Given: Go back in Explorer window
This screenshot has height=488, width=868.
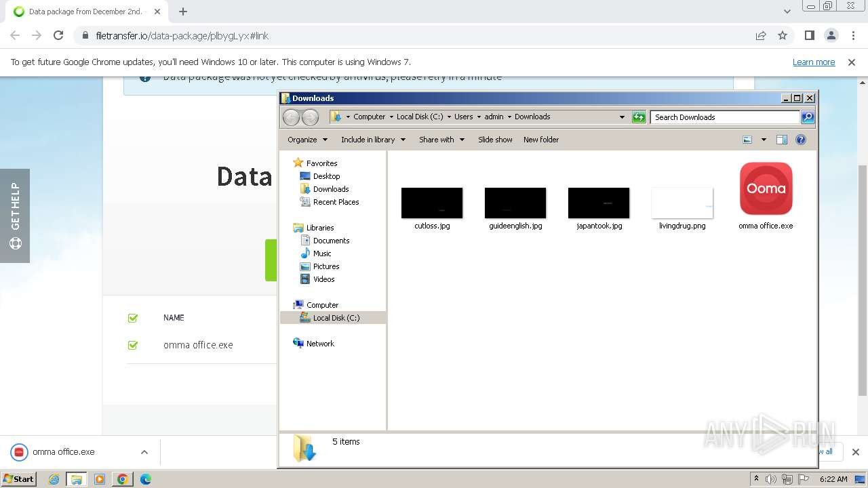Looking at the screenshot, I should [291, 117].
